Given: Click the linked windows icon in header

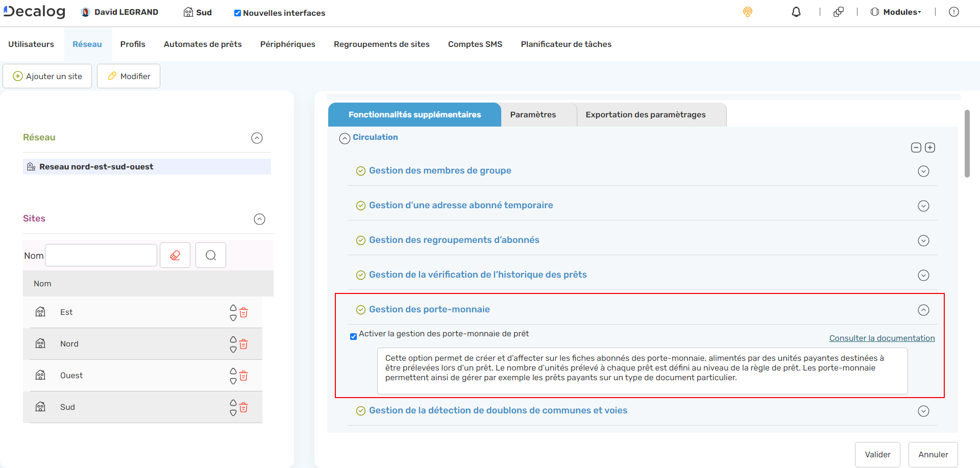Looking at the screenshot, I should pos(838,12).
